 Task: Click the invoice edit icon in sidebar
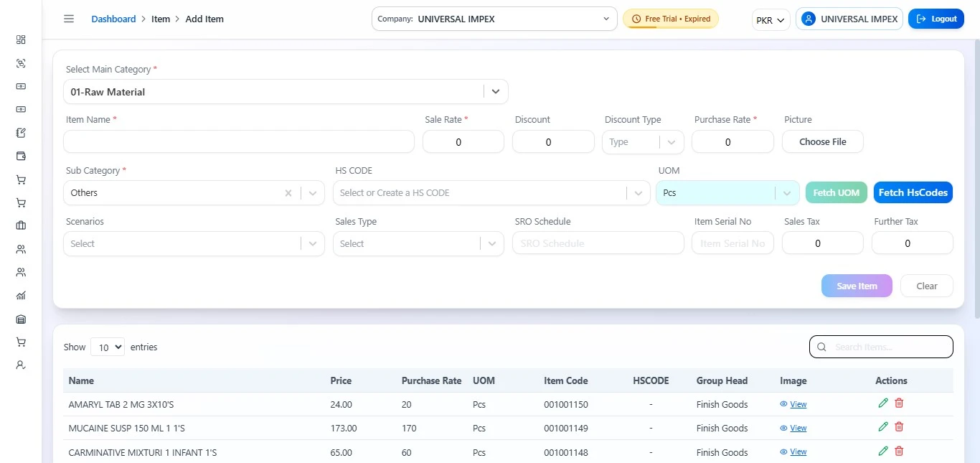click(x=21, y=133)
